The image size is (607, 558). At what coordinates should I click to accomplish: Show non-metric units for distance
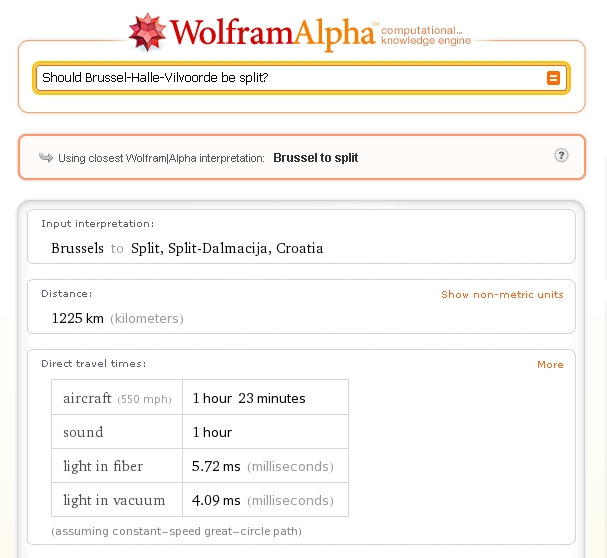pos(502,294)
